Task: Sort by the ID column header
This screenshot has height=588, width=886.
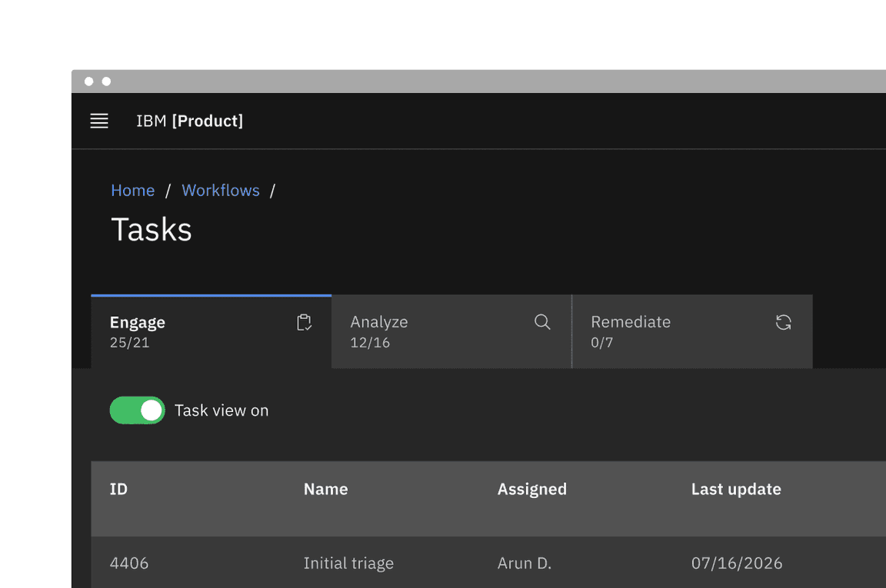Action: point(118,489)
